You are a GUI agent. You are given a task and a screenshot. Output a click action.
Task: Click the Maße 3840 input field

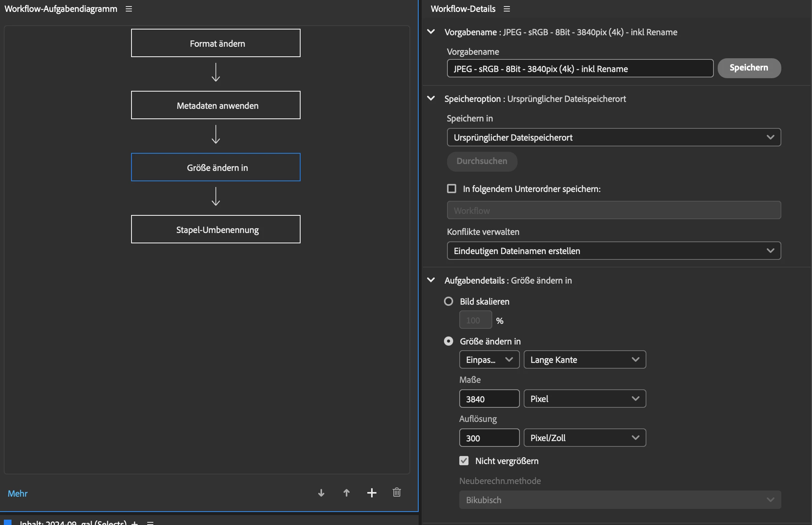(489, 399)
